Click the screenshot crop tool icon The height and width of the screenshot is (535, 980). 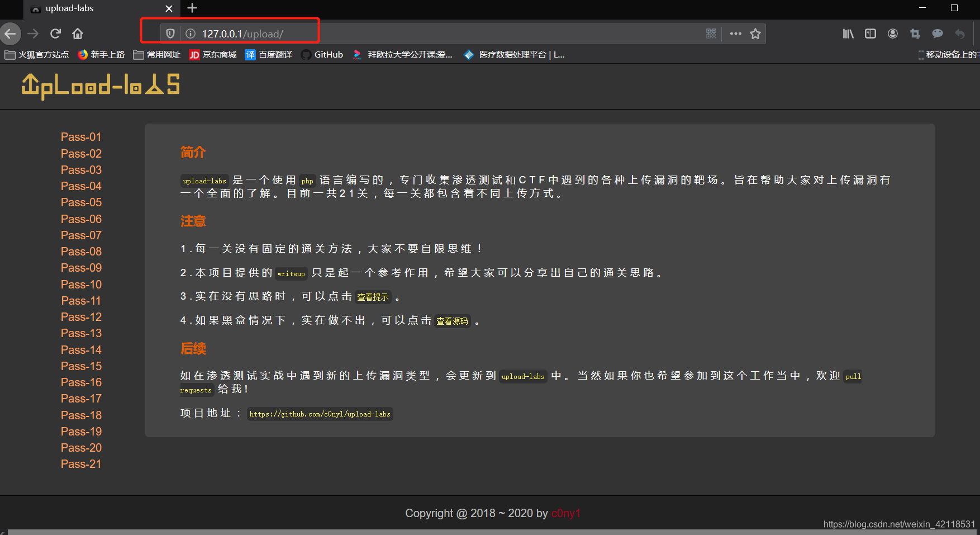click(915, 34)
